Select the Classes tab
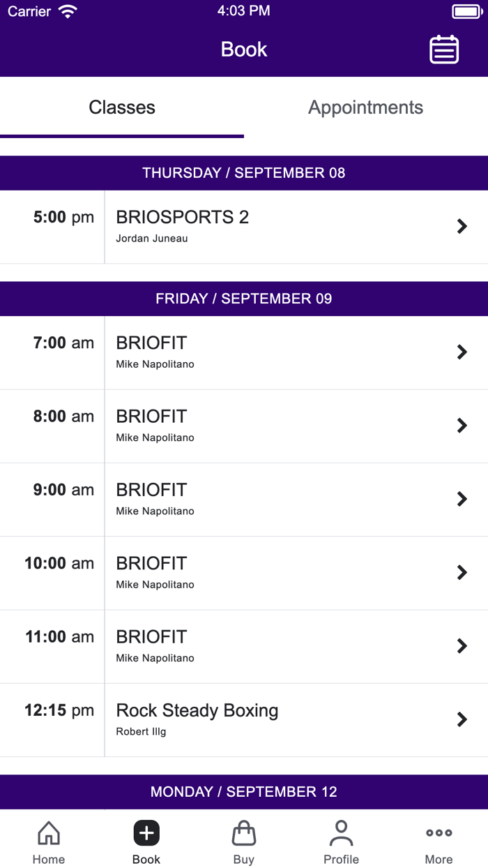The width and height of the screenshot is (488, 868). coord(121,107)
